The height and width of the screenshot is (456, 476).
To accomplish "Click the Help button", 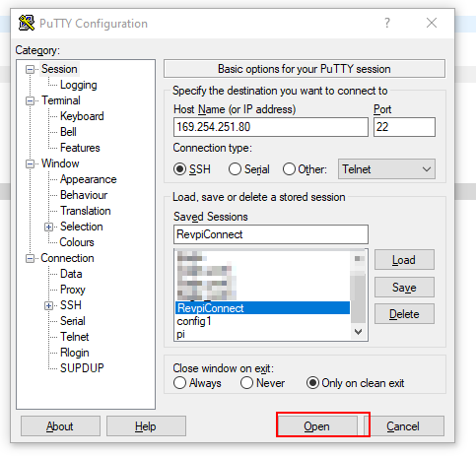I will point(146,426).
